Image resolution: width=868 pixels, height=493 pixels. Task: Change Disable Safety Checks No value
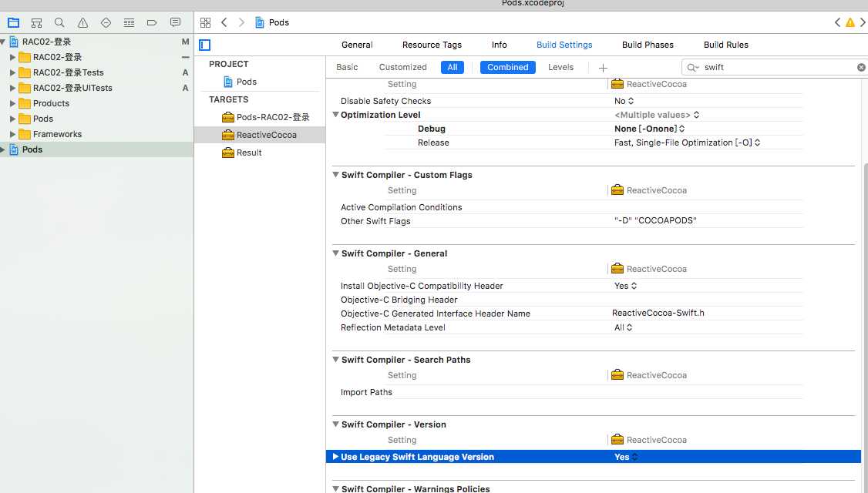(624, 101)
